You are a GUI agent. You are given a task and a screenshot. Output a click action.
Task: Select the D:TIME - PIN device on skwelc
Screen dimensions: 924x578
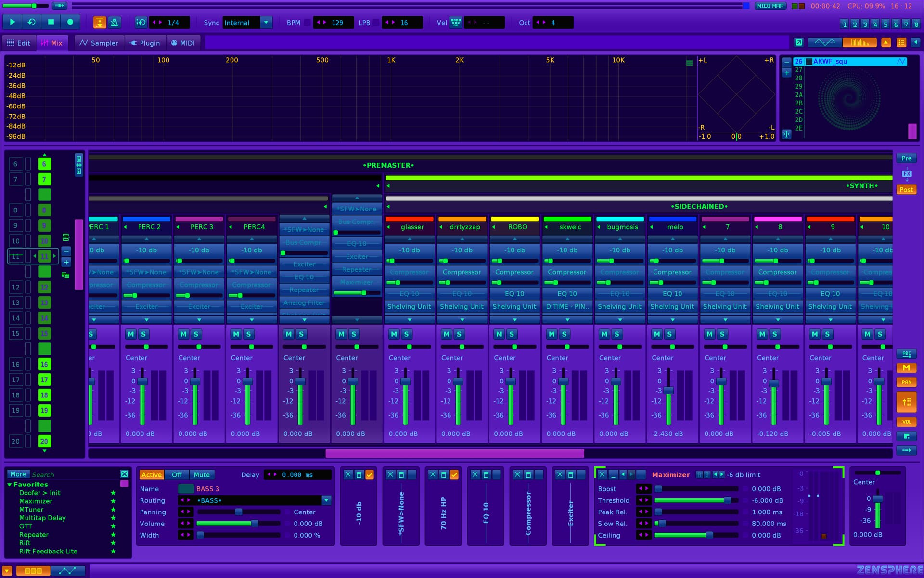567,306
